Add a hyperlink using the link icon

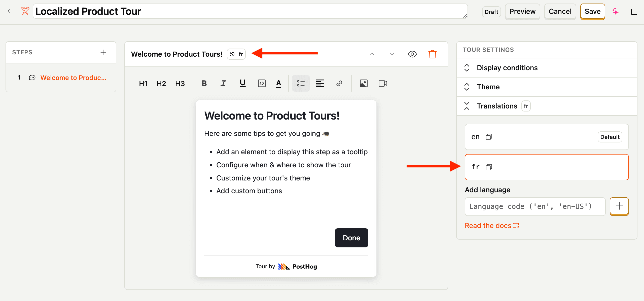click(339, 83)
